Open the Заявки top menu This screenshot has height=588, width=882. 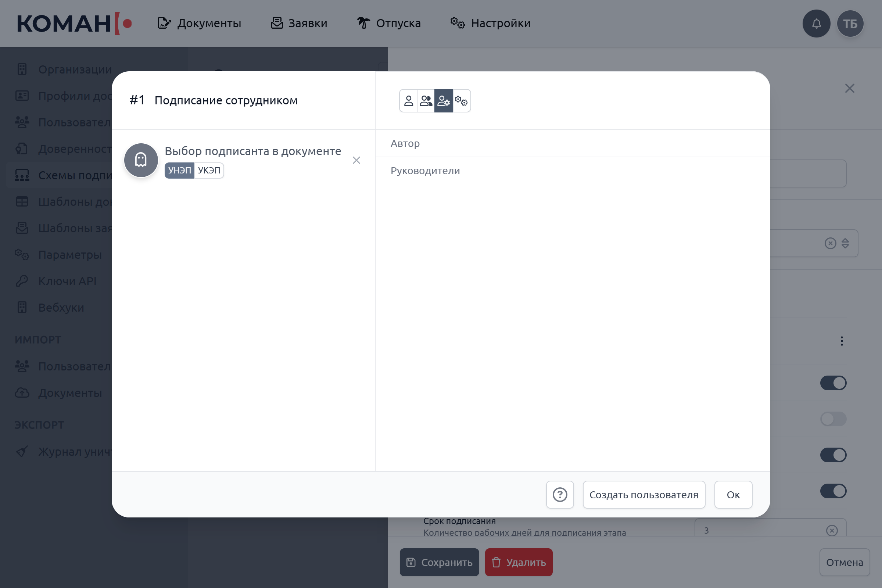pyautogui.click(x=299, y=23)
